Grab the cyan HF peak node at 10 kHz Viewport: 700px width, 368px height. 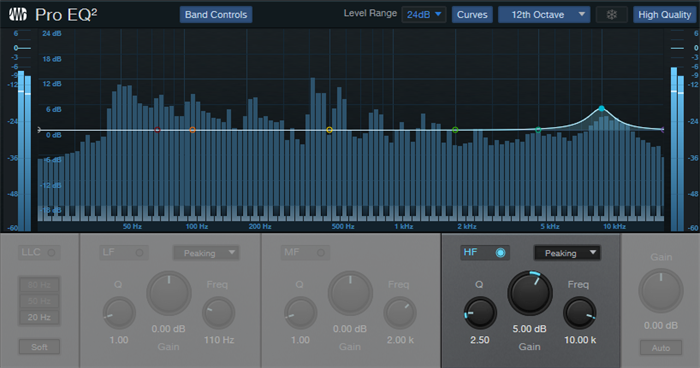click(601, 109)
